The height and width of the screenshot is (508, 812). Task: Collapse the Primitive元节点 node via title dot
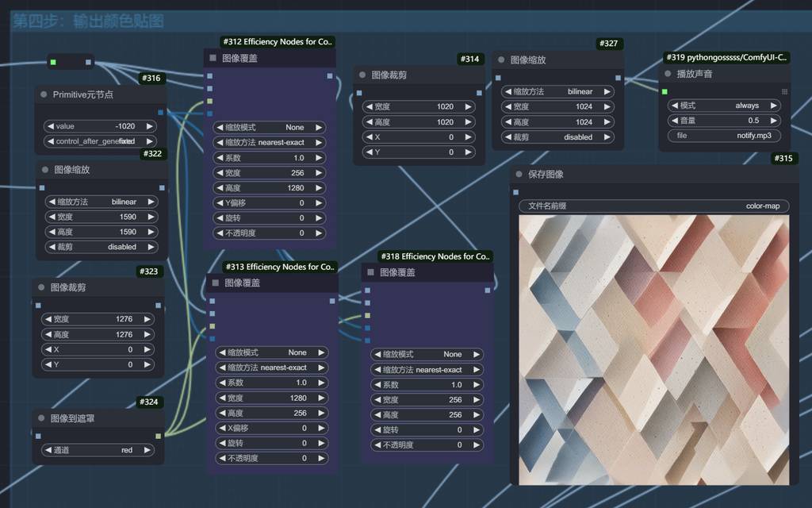point(44,94)
